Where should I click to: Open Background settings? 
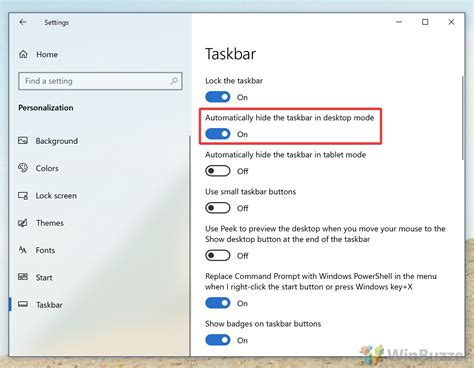pyautogui.click(x=57, y=141)
